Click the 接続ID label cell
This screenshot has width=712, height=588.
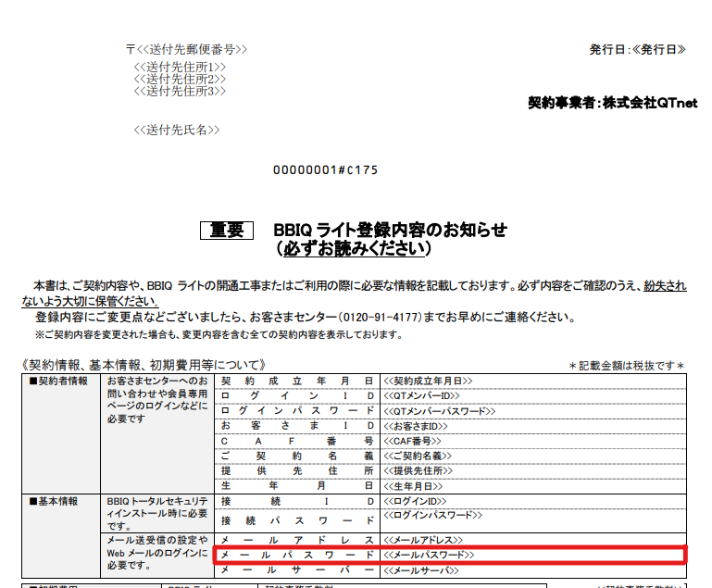297,501
